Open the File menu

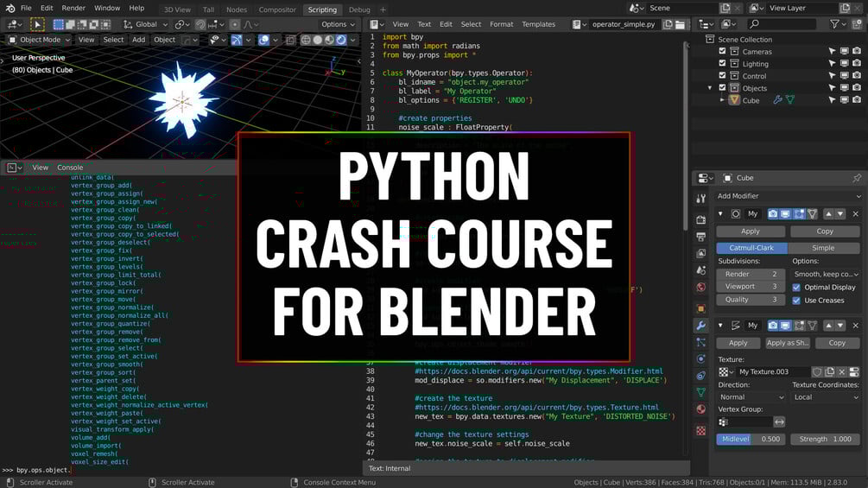coord(26,9)
